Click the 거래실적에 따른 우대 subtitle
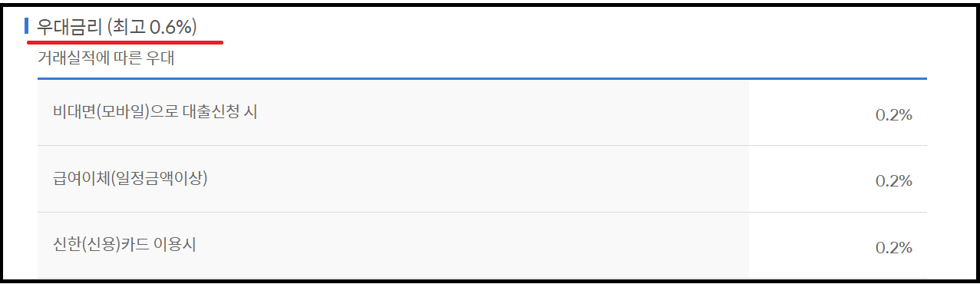 (107, 58)
